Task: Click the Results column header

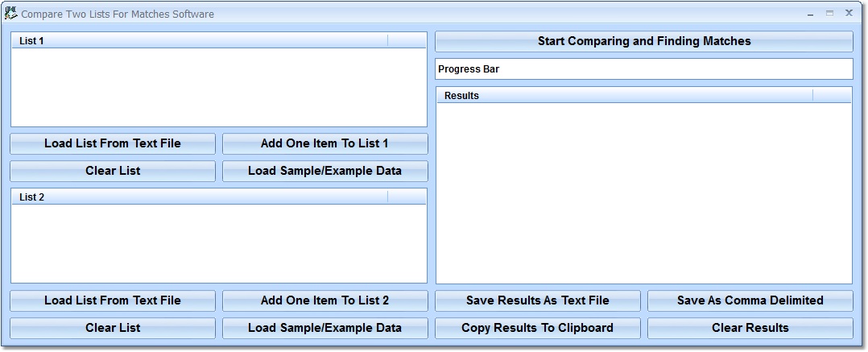Action: [625, 95]
